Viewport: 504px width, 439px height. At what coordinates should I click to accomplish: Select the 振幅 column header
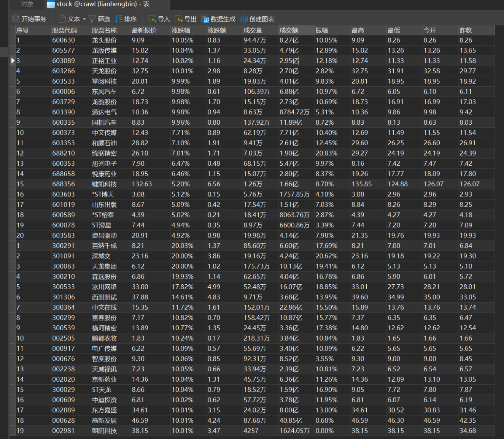[x=332, y=30]
